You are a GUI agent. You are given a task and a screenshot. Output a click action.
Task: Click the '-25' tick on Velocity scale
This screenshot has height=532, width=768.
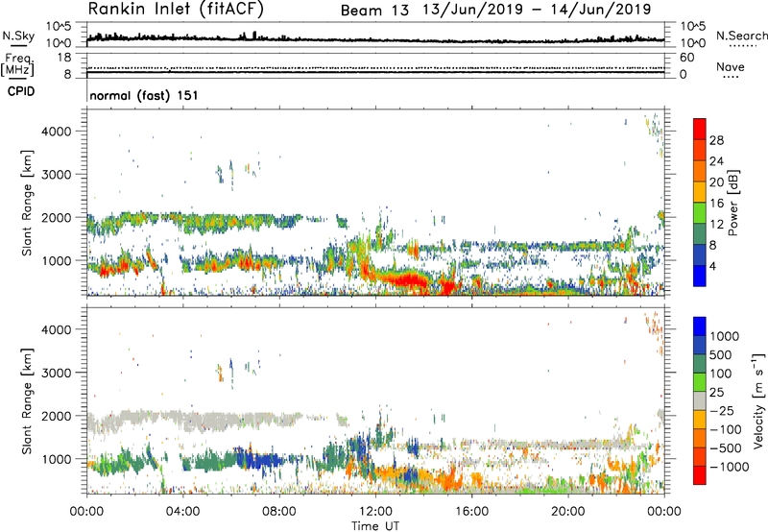pos(720,410)
